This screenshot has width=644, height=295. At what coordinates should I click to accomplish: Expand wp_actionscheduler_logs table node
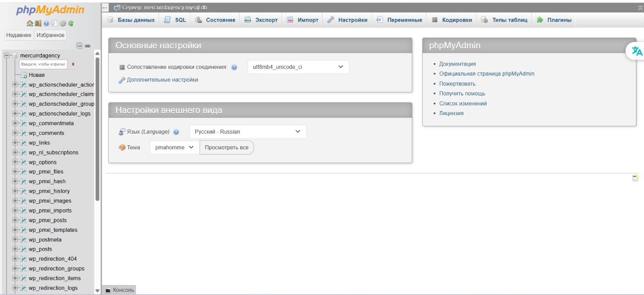(15, 113)
